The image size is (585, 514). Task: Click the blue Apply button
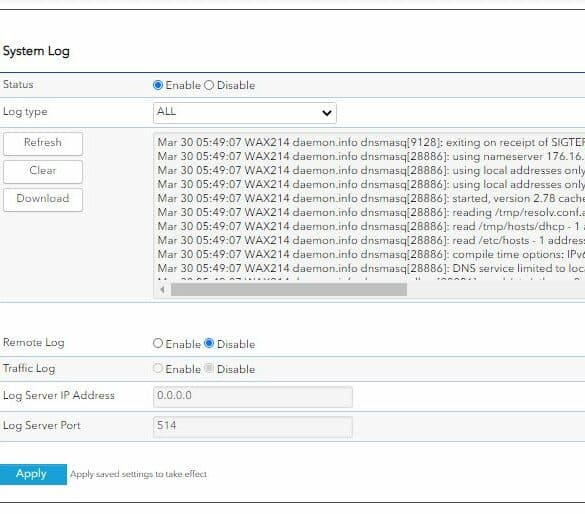[x=33, y=474]
